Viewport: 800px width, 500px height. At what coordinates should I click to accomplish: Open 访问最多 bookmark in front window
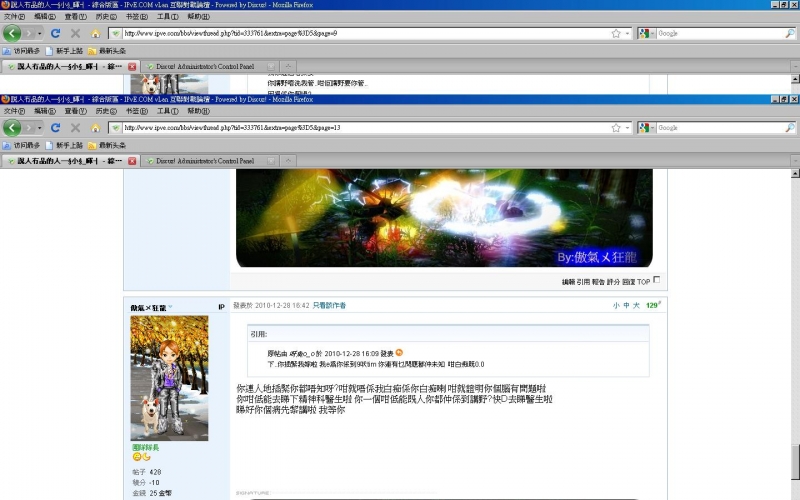(x=21, y=145)
